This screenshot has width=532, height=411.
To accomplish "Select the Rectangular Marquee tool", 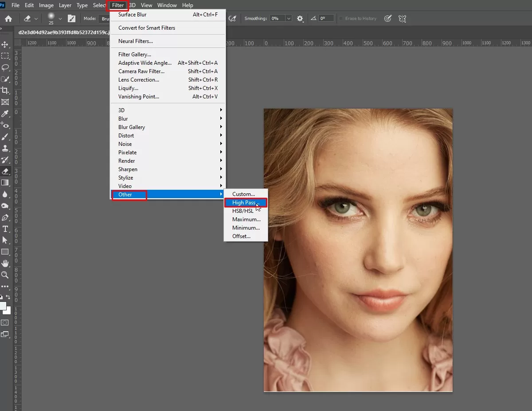I will 5,56.
